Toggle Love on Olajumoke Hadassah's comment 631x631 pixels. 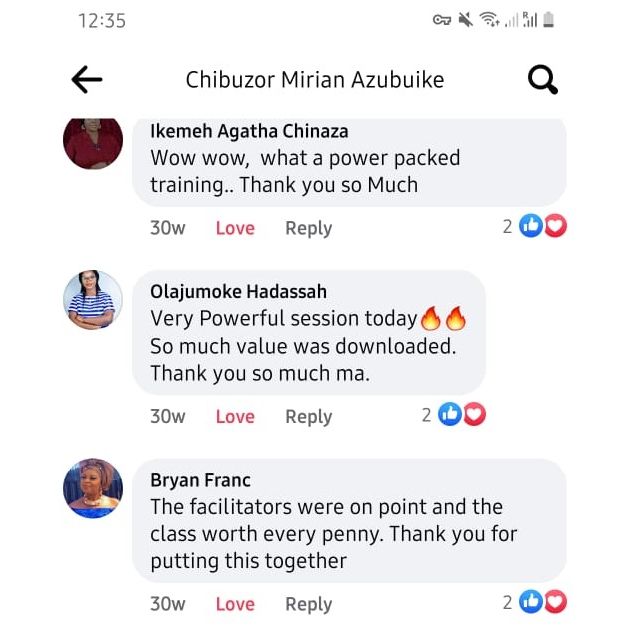point(235,417)
